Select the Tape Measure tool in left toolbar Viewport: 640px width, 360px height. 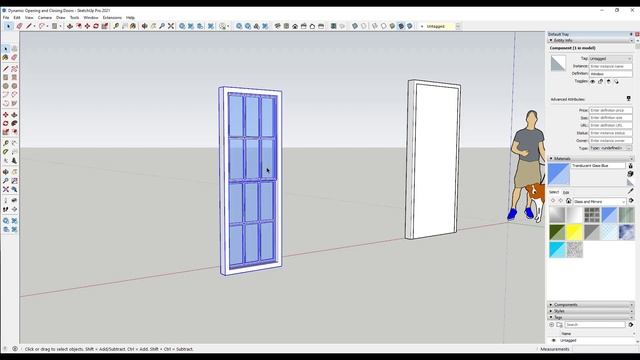click(x=6, y=143)
